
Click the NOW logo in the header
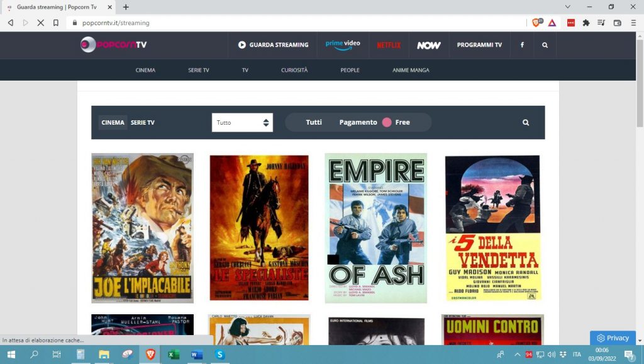click(x=429, y=45)
